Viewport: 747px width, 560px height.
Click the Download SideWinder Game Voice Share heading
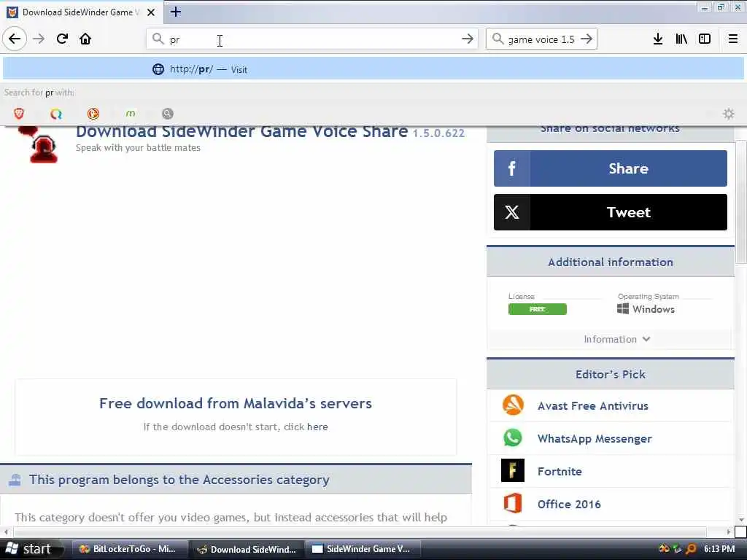point(241,131)
